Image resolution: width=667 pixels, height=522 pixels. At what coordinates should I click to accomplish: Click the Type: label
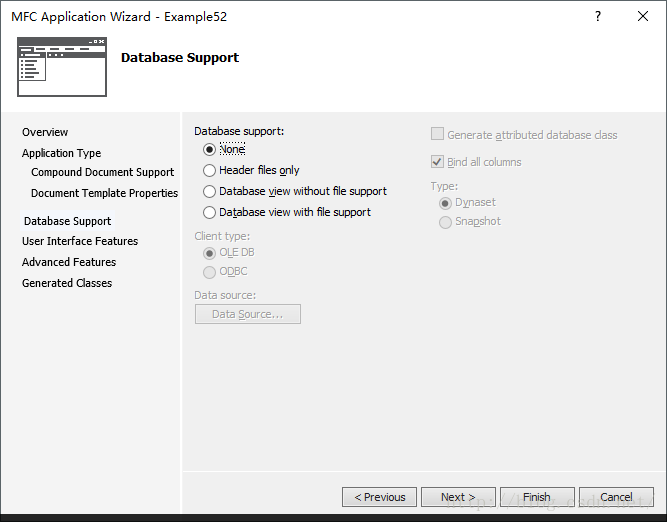[x=444, y=186]
